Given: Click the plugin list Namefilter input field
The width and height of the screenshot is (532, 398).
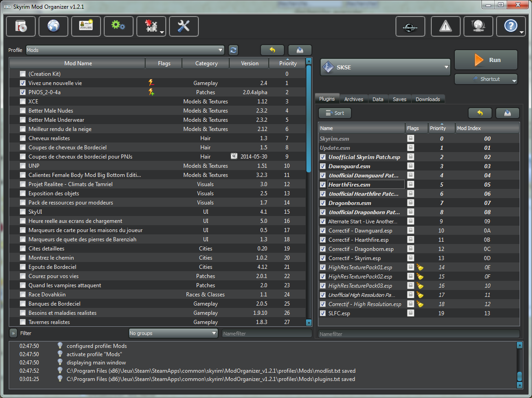Looking at the screenshot, I should click(419, 334).
